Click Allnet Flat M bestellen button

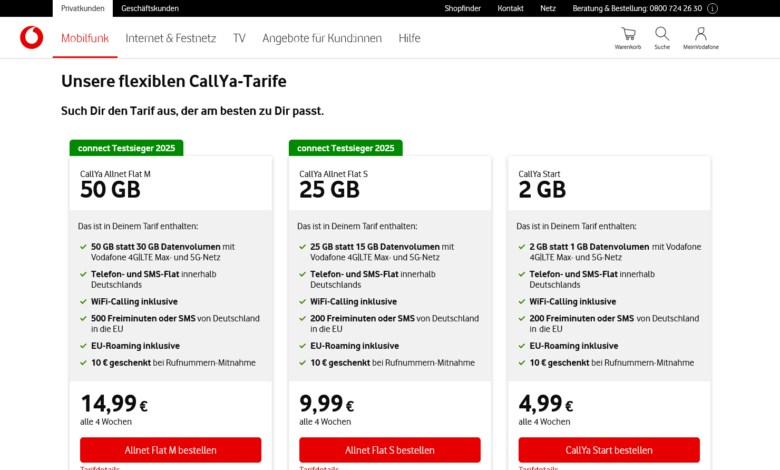[x=171, y=450]
